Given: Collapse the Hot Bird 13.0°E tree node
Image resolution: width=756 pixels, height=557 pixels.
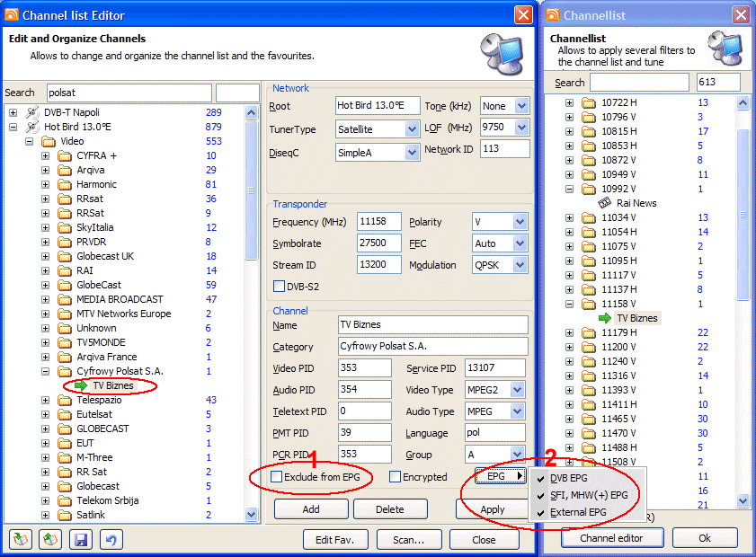Looking at the screenshot, I should (13, 128).
